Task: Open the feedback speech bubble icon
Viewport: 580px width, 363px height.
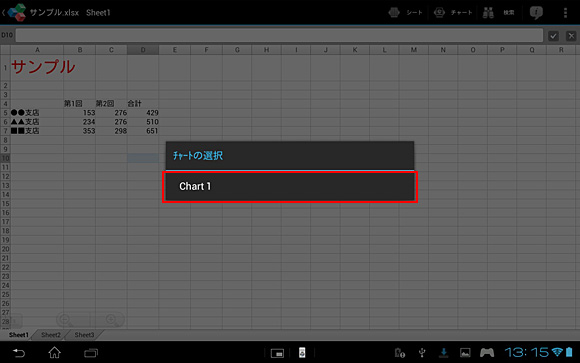Action: click(x=536, y=13)
